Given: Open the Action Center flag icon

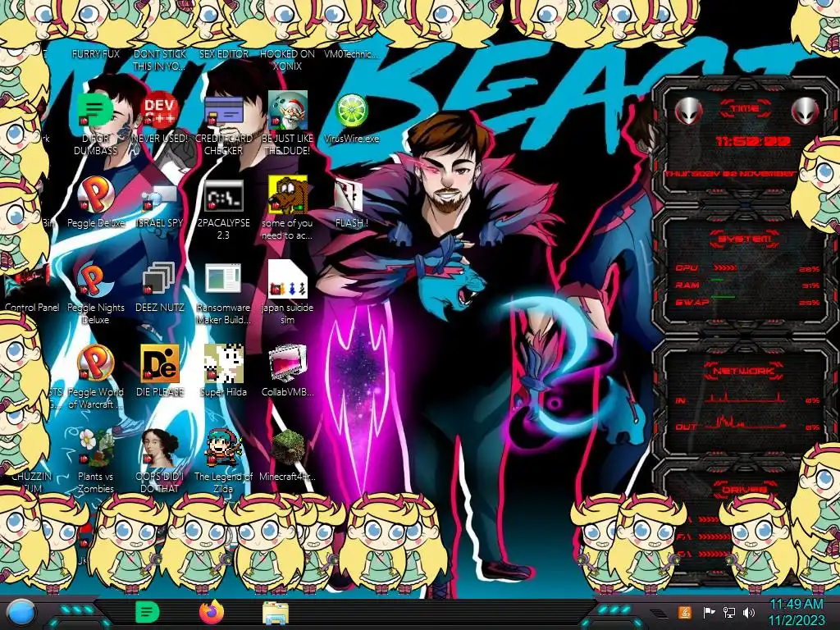Looking at the screenshot, I should (x=709, y=613).
